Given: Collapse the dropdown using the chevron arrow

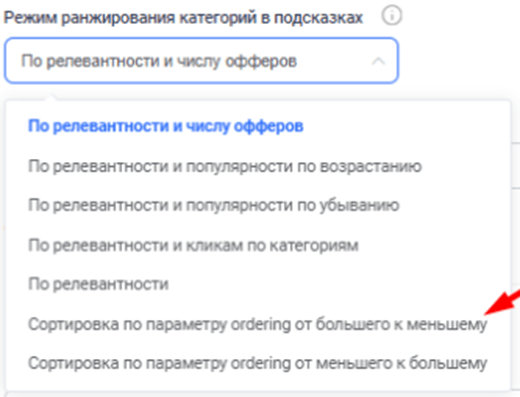Looking at the screenshot, I should coord(378,61).
